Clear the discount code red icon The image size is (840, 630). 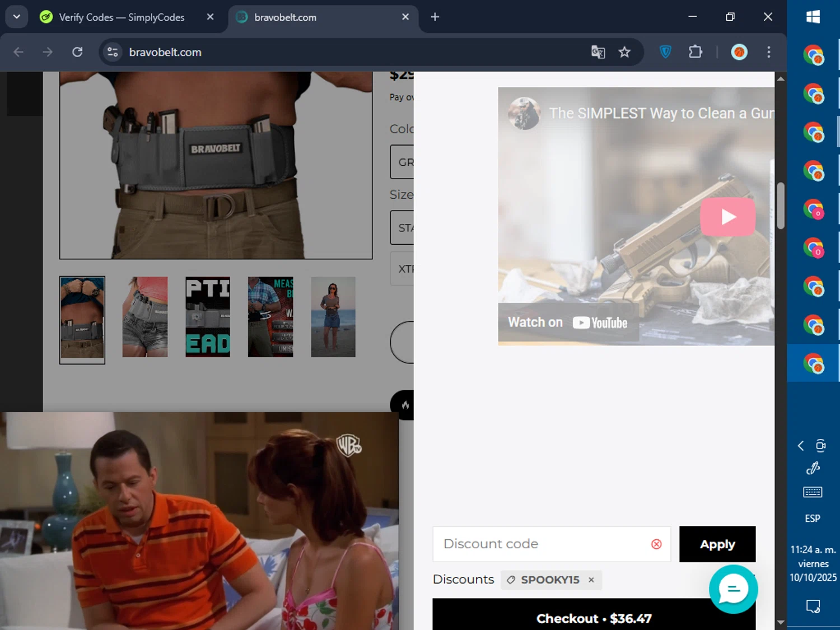[656, 544]
